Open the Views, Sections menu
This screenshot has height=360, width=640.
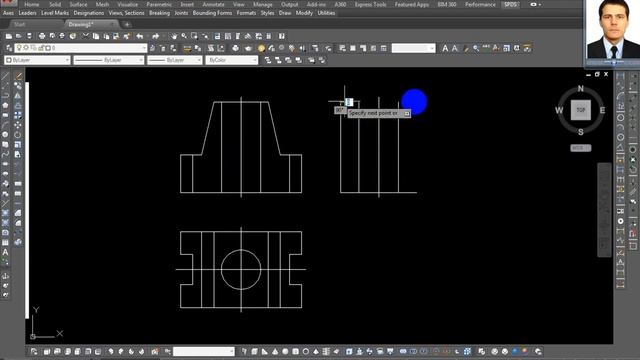click(x=127, y=13)
